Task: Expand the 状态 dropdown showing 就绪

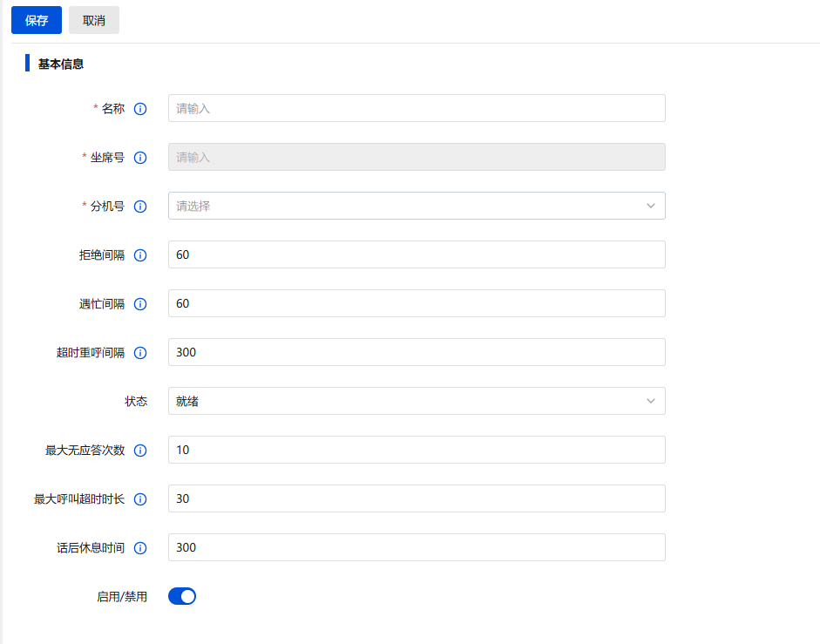Action: (417, 401)
